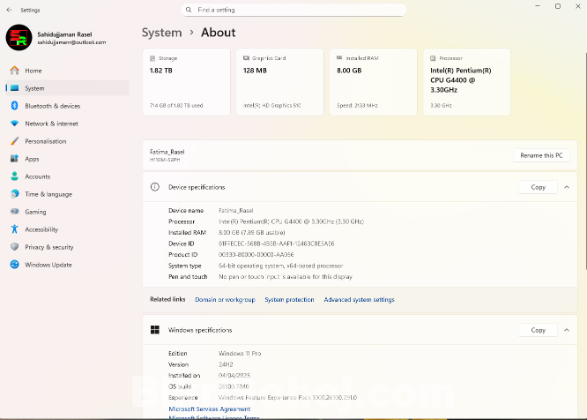This screenshot has height=420, width=587.
Task: Click the Time & language globe icon
Action: point(15,194)
